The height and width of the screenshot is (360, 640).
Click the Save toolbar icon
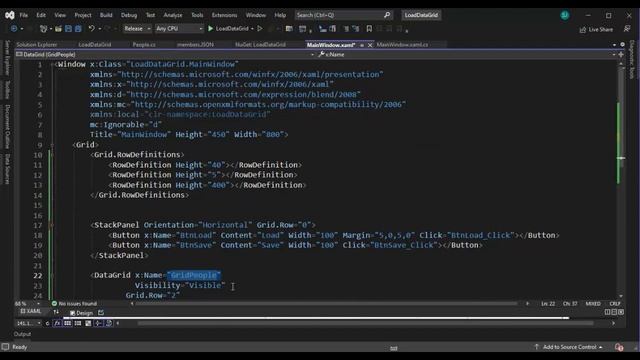(x=69, y=29)
